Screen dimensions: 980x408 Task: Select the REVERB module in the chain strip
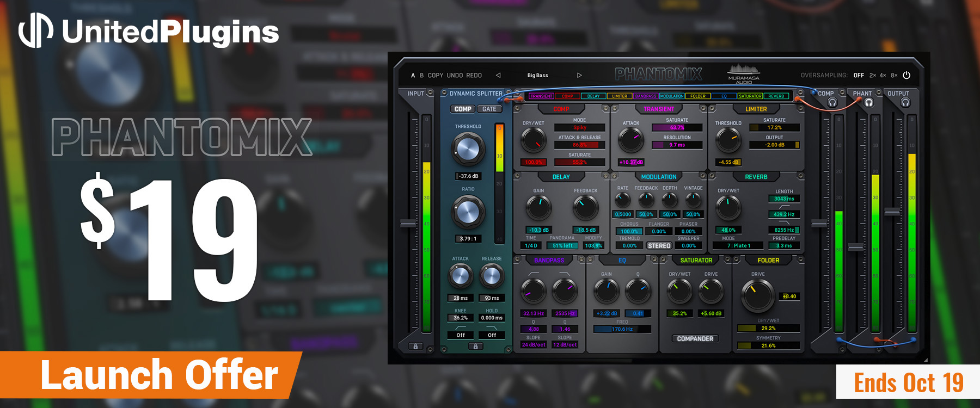[x=776, y=96]
